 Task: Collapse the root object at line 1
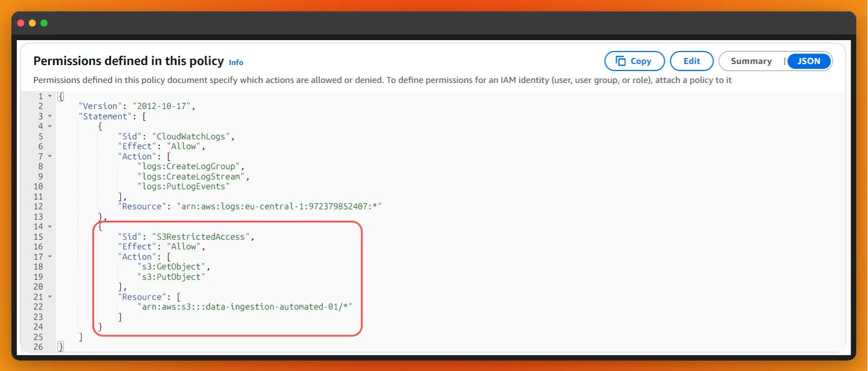point(50,96)
